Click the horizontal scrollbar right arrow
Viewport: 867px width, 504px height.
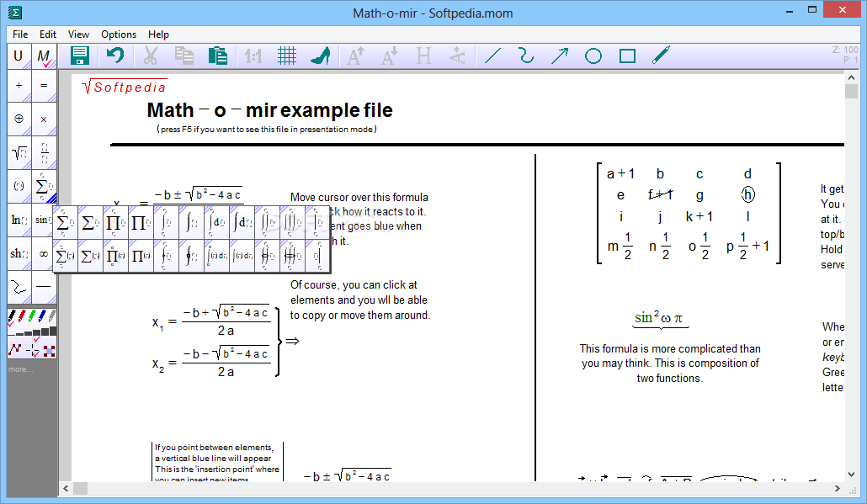point(838,489)
